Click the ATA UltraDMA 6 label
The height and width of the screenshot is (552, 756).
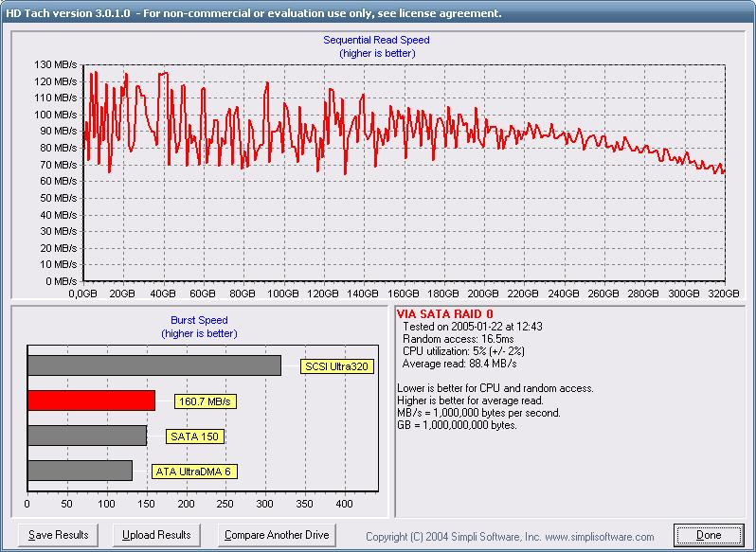click(194, 472)
